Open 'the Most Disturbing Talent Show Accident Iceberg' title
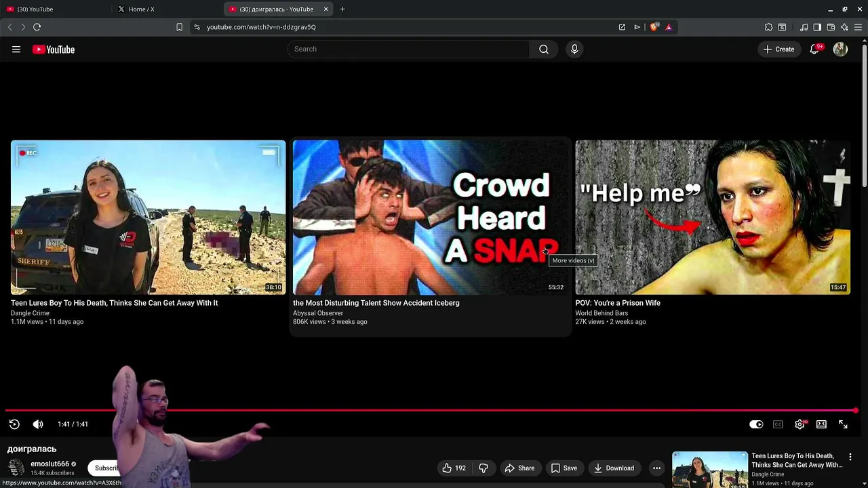Image resolution: width=868 pixels, height=488 pixels. [376, 303]
